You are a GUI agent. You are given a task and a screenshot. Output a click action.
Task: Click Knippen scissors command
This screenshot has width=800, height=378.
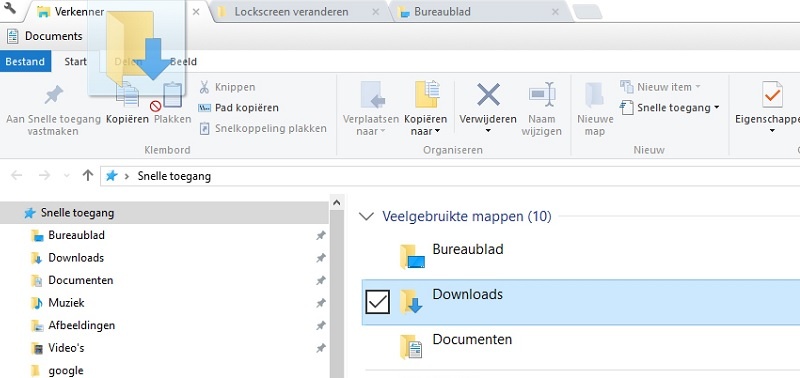click(x=227, y=87)
